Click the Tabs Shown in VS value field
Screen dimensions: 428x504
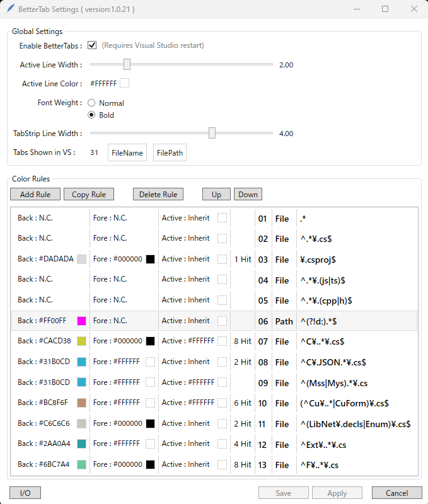click(95, 152)
